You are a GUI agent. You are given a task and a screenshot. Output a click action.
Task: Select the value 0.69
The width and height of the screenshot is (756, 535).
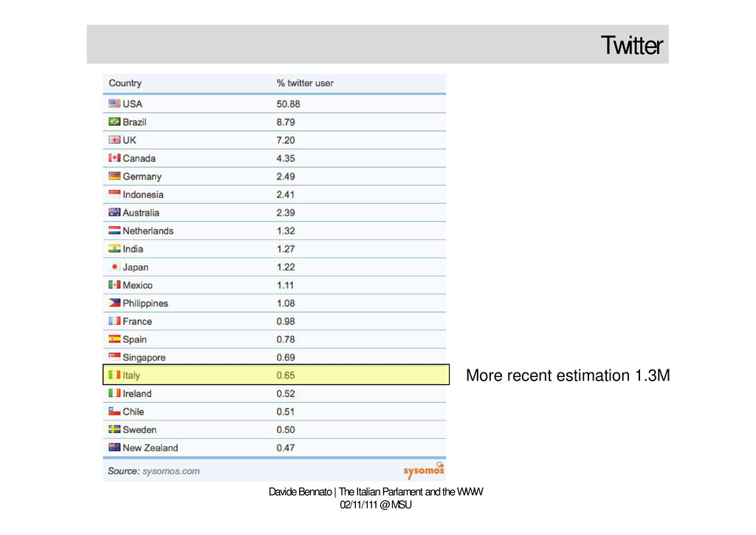pos(286,357)
